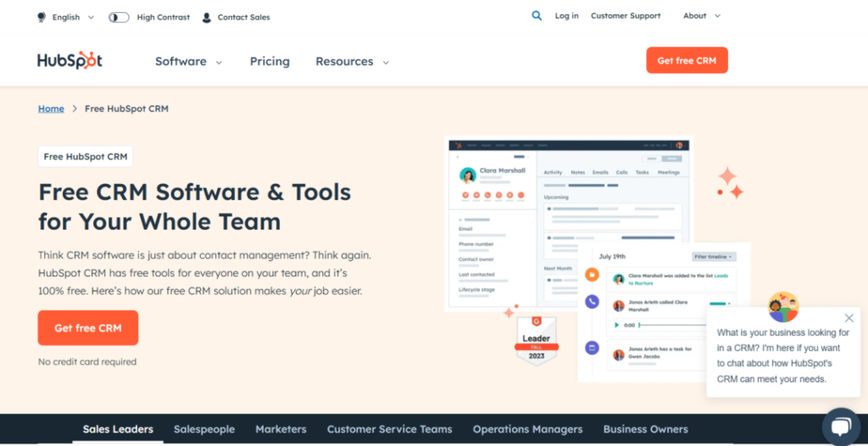Click the globe language icon

click(x=42, y=17)
